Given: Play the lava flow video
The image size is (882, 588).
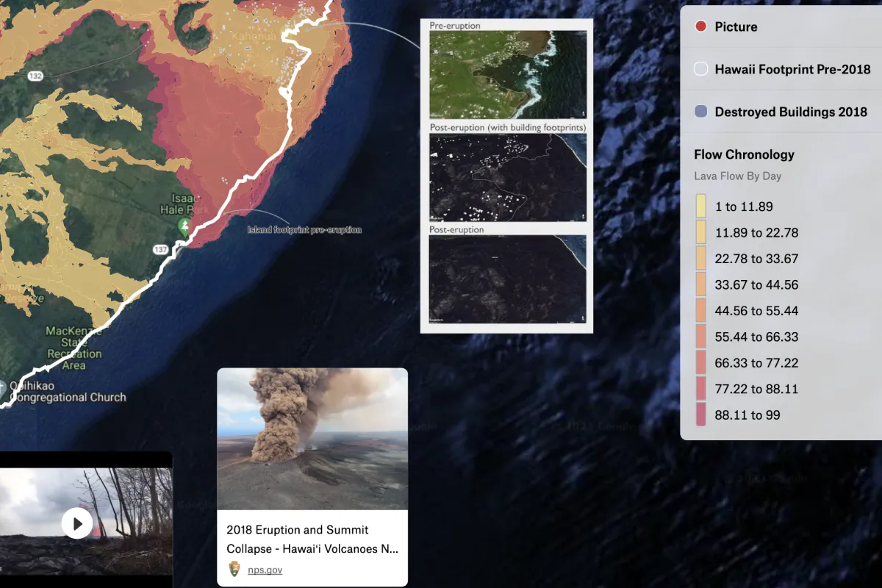Looking at the screenshot, I should 77,523.
